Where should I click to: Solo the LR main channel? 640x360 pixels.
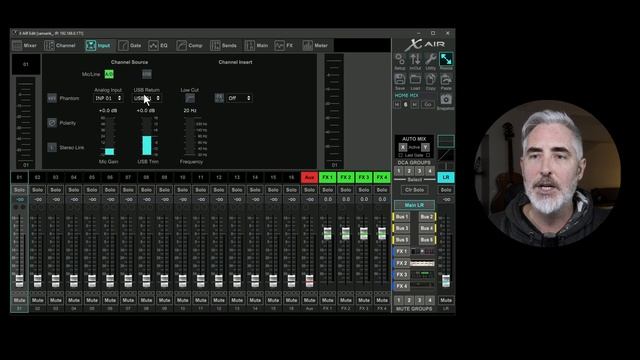tap(446, 190)
